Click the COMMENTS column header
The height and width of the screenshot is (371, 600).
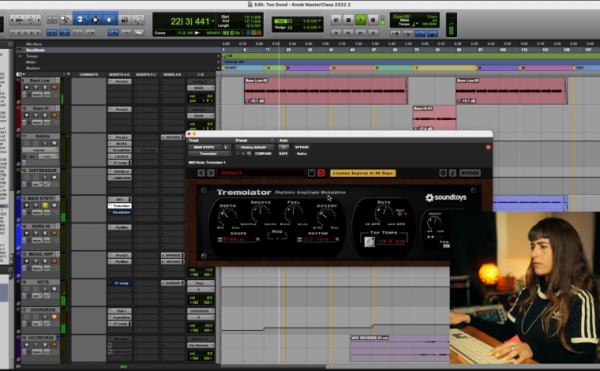pos(89,75)
